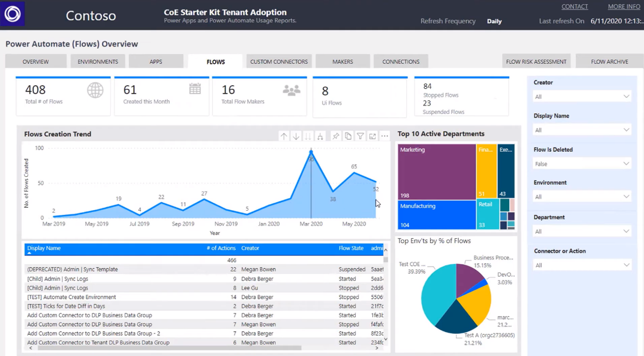Click the More Info link
The width and height of the screenshot is (644, 356).
[624, 7]
